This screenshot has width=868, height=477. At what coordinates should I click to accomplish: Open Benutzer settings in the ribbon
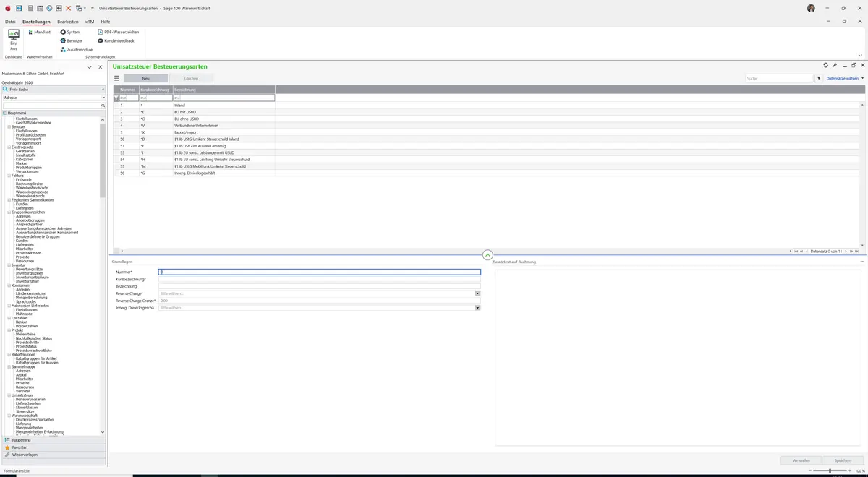(72, 40)
